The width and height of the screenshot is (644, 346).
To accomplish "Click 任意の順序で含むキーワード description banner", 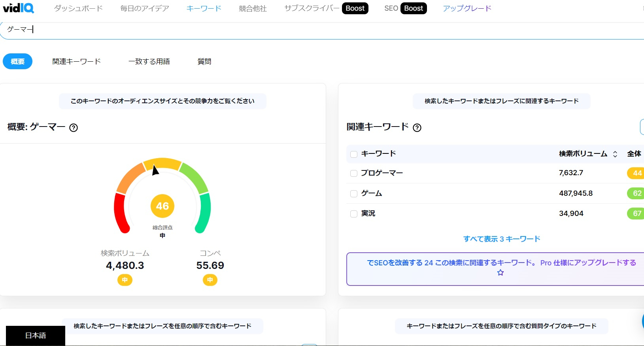I will coord(162,326).
